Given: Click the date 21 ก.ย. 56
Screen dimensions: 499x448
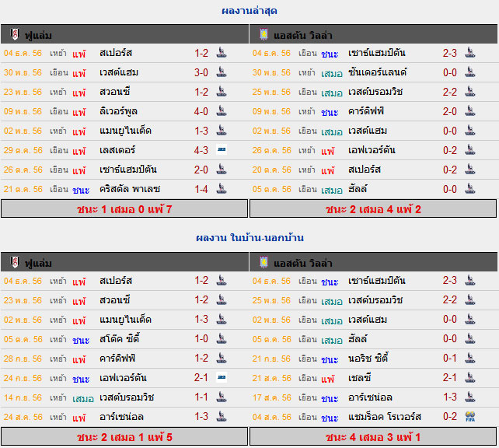Looking at the screenshot, I should [271, 359].
